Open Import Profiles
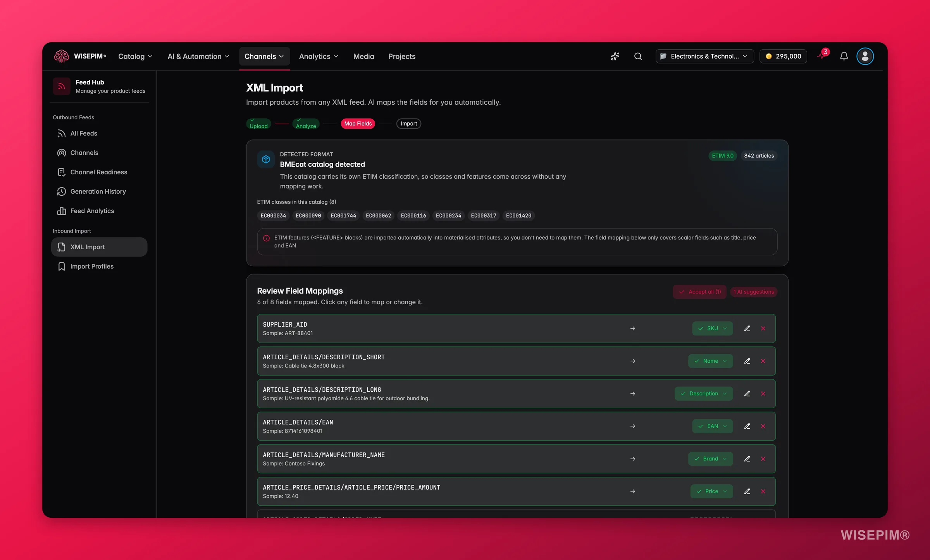 click(99, 266)
